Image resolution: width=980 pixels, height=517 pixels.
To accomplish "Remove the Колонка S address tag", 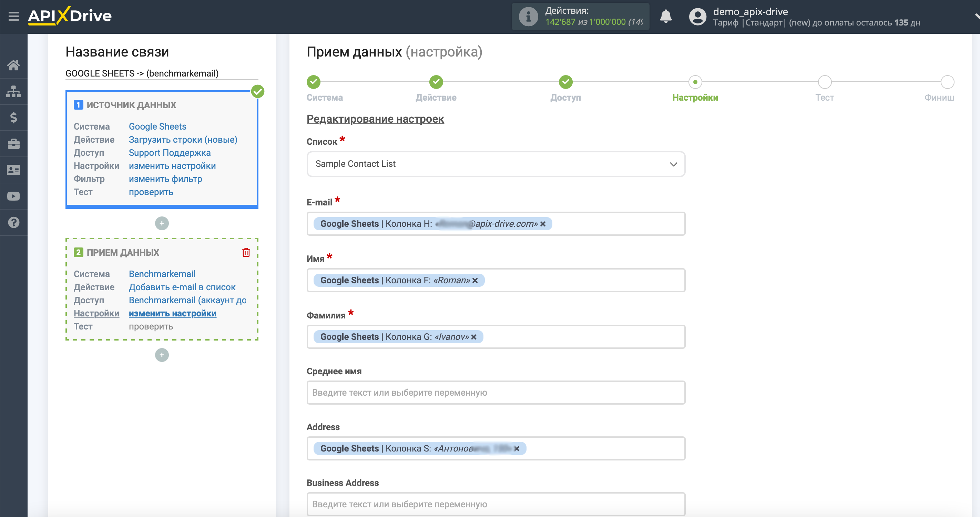I will click(517, 448).
